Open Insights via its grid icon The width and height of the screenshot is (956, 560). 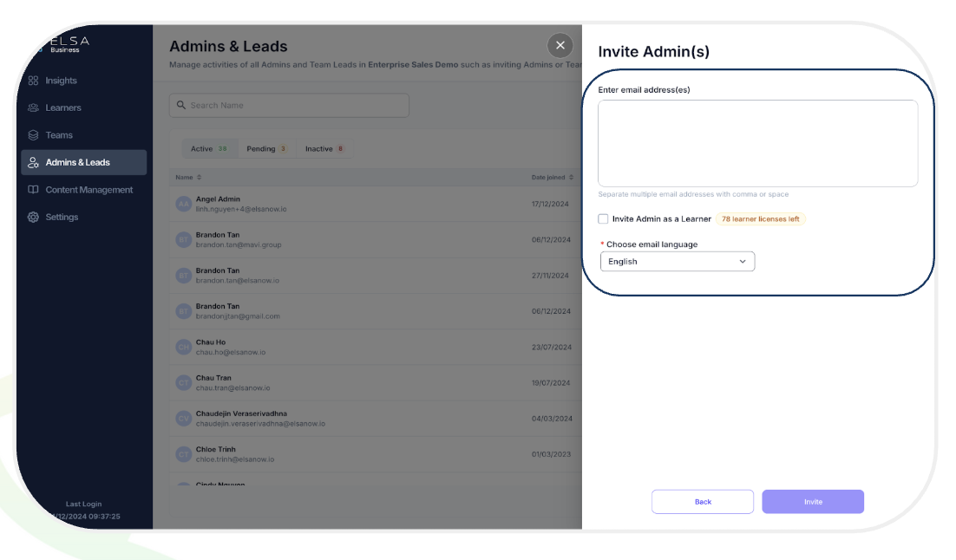point(33,81)
